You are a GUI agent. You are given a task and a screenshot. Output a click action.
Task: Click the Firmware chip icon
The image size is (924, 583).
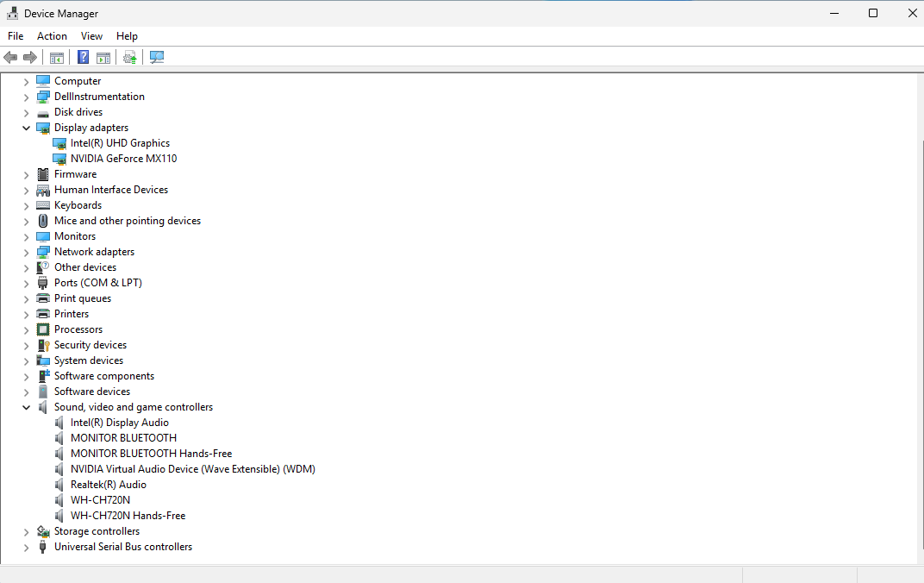[x=43, y=174]
